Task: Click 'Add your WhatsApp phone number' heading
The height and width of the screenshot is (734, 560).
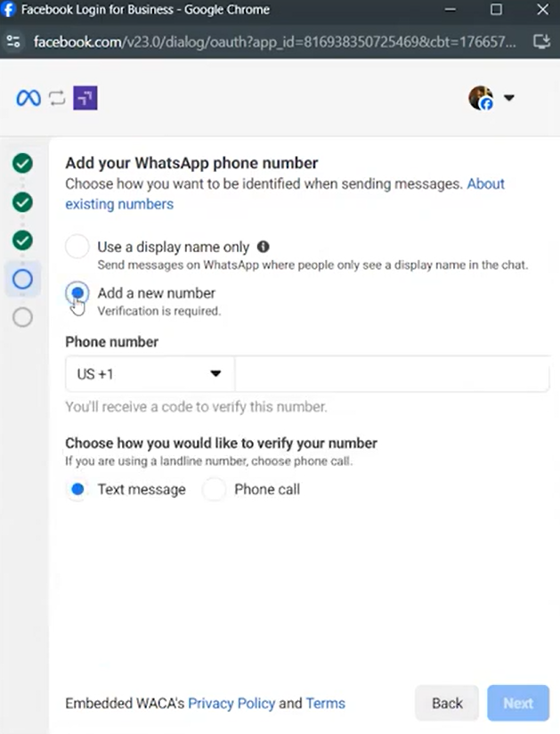Action: tap(191, 163)
